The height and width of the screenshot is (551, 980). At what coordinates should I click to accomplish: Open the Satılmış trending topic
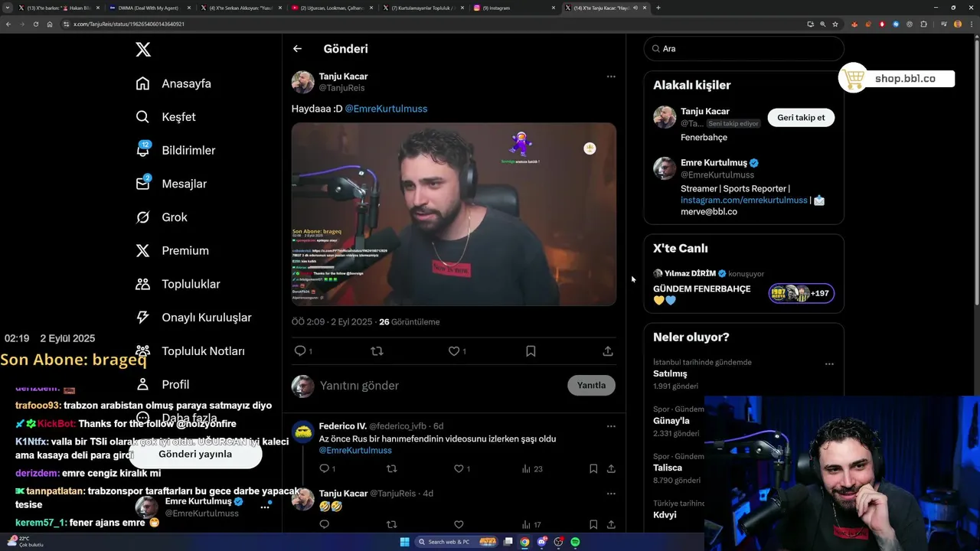point(670,373)
